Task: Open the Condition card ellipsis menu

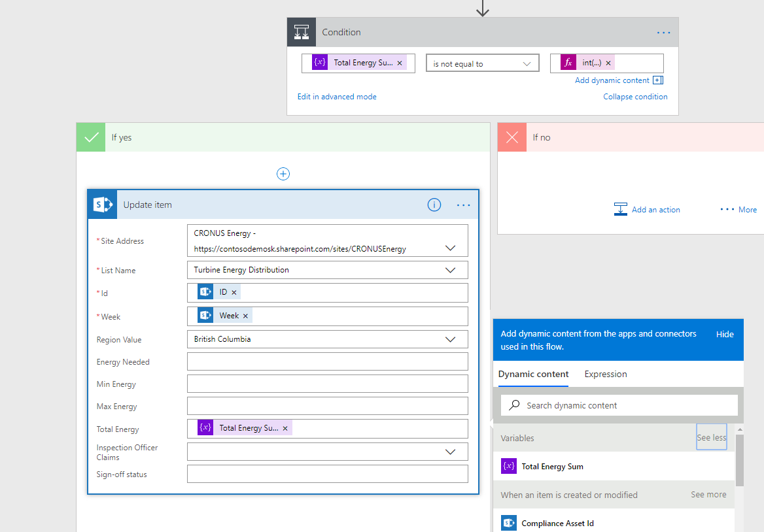Action: point(663,32)
